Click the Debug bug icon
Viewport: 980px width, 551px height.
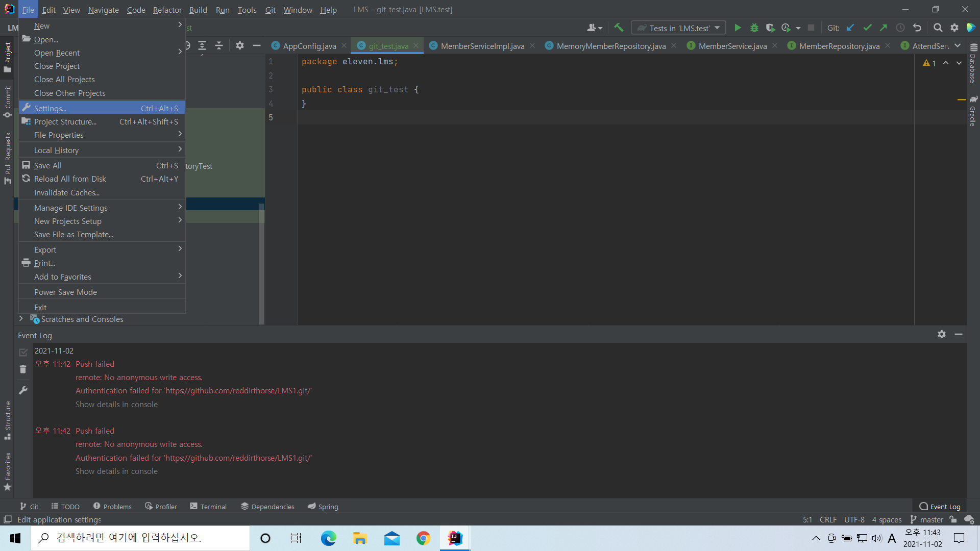754,28
